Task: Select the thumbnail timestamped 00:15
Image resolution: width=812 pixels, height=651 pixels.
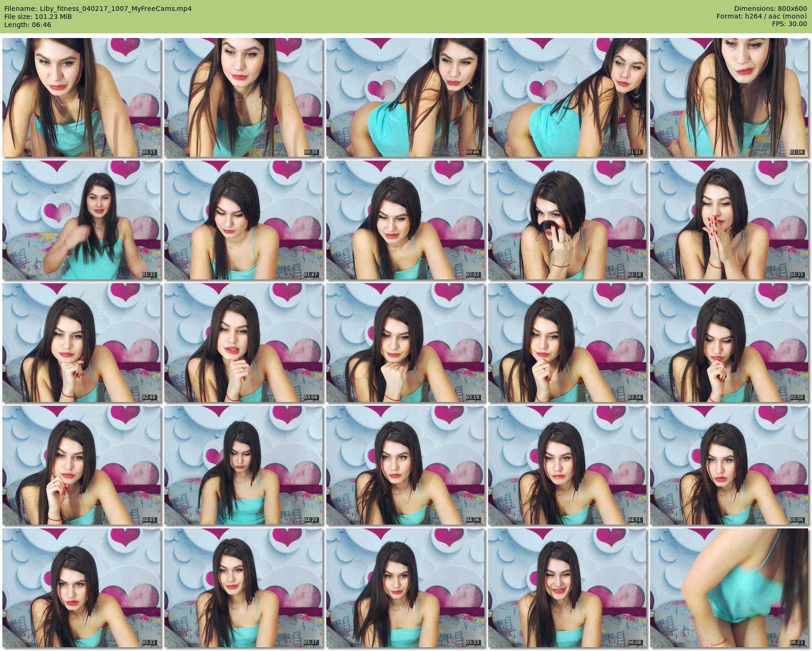Action: click(x=82, y=97)
